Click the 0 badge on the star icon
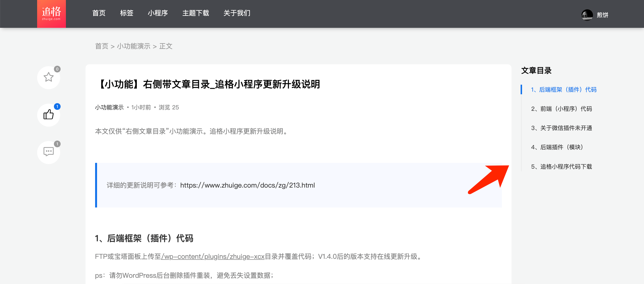The image size is (644, 284). click(x=57, y=69)
